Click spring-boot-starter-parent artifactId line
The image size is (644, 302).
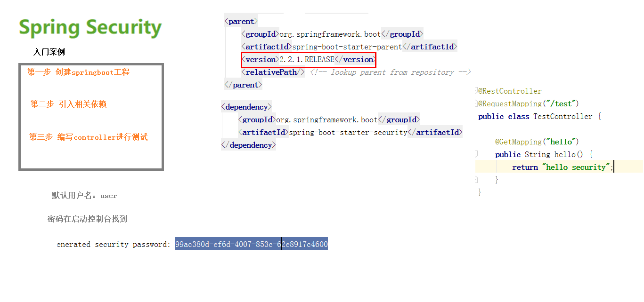point(349,47)
